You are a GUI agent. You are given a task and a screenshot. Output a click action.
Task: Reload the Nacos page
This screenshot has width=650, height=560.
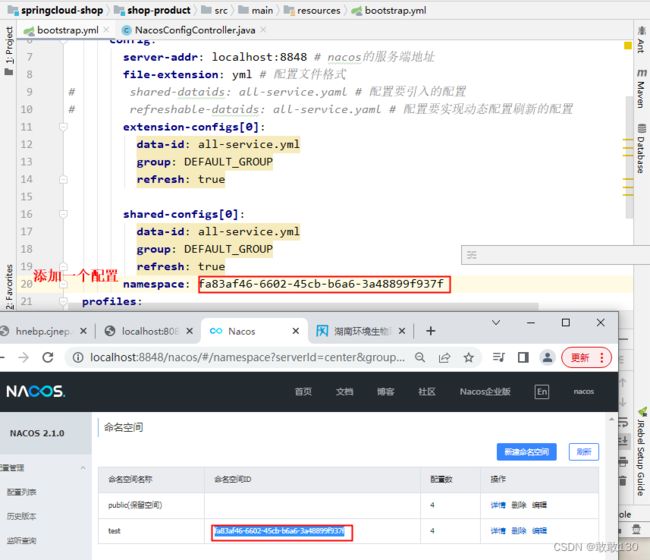click(48, 357)
